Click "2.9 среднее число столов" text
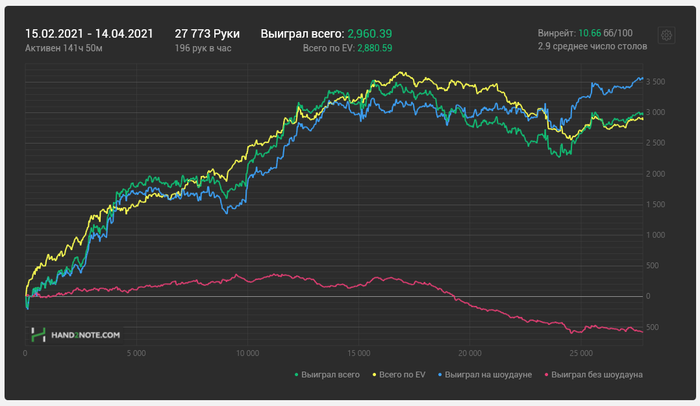Viewport: 700px width, 406px height. [592, 46]
